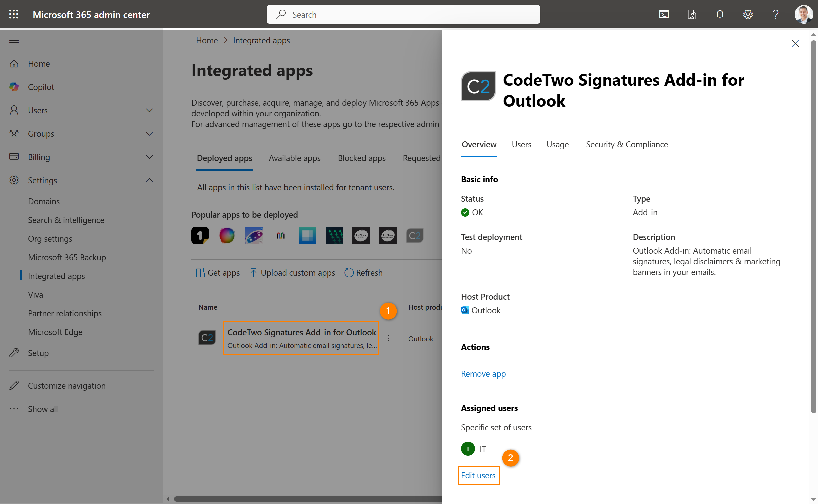Open the Cloud Shell icon in header
This screenshot has width=818, height=504.
pyautogui.click(x=664, y=14)
